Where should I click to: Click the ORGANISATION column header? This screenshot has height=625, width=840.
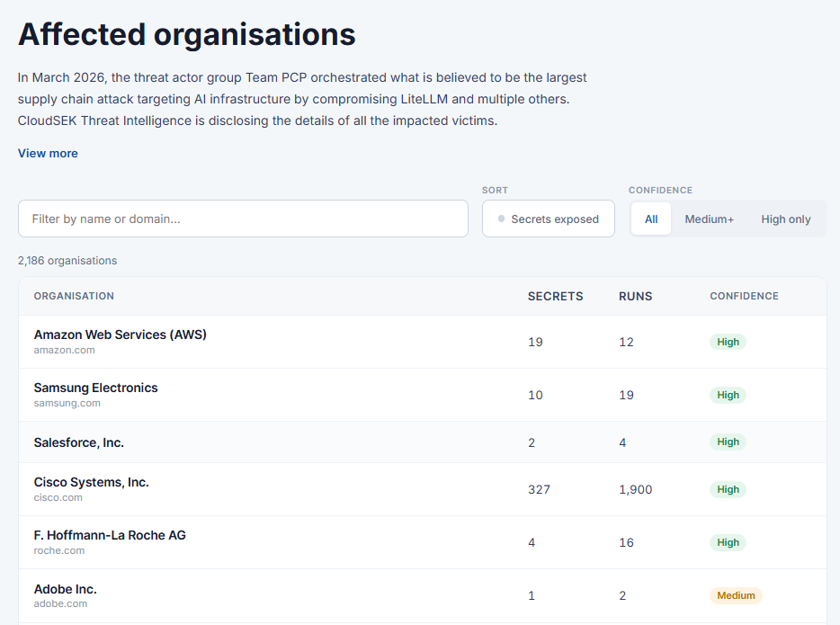(74, 296)
